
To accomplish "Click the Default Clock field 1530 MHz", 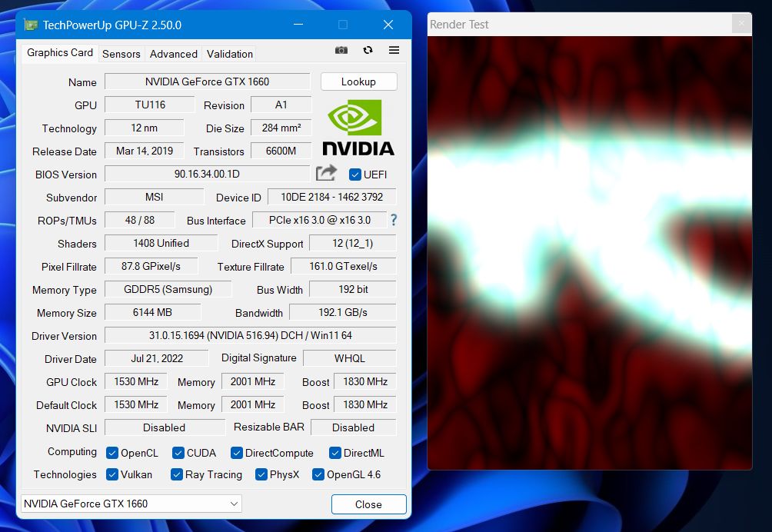I will [136, 404].
